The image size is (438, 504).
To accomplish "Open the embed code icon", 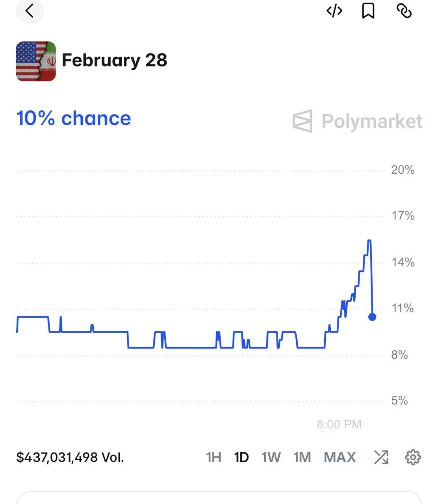I will [334, 11].
